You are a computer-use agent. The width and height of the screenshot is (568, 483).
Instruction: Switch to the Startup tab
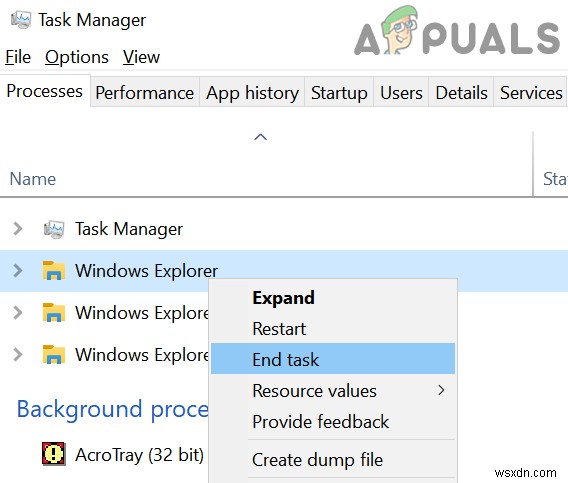339,93
